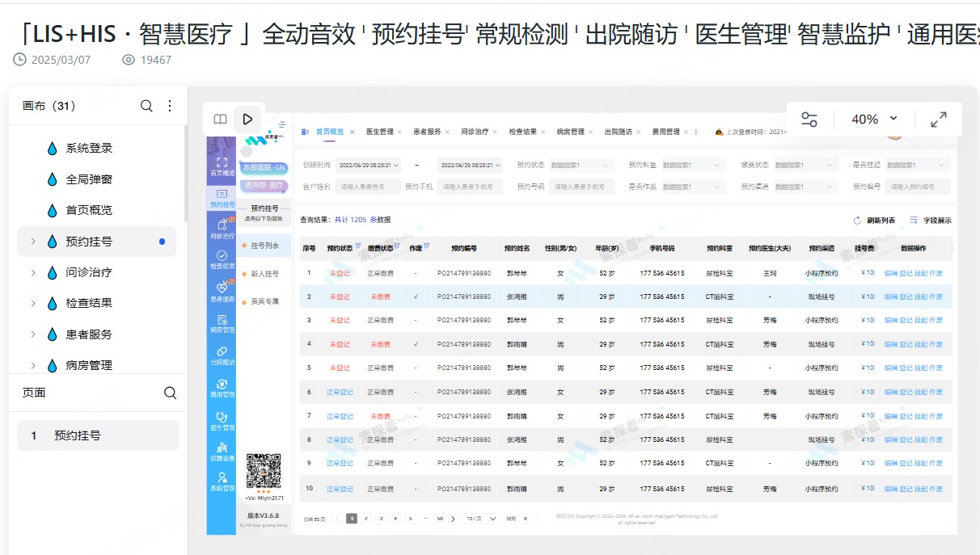Screen dimensions: 980x555
Task: Open 费用管理 in the blue sidebar
Action: click(x=222, y=389)
